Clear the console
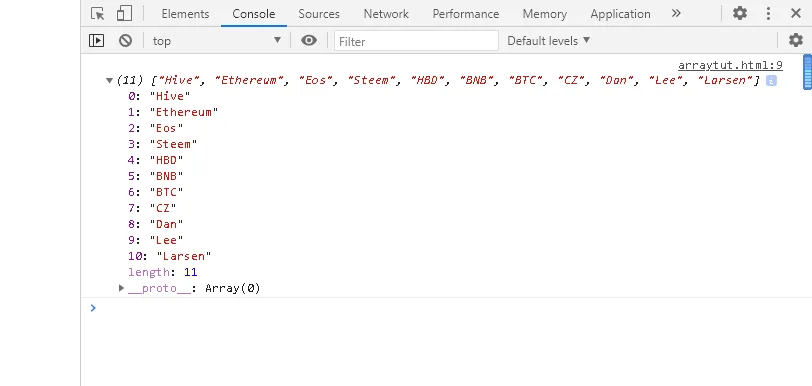812x386 pixels. click(125, 40)
